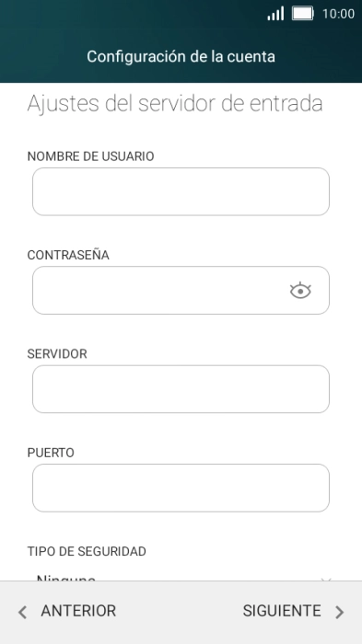The image size is (362, 644).
Task: Continue with the SIGUIENTE button
Action: point(293,611)
